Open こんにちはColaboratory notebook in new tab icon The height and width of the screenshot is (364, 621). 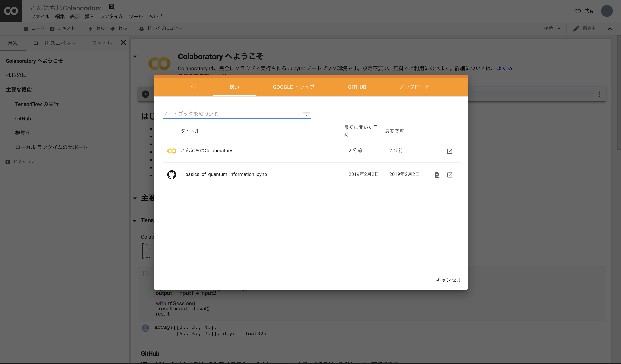click(449, 151)
